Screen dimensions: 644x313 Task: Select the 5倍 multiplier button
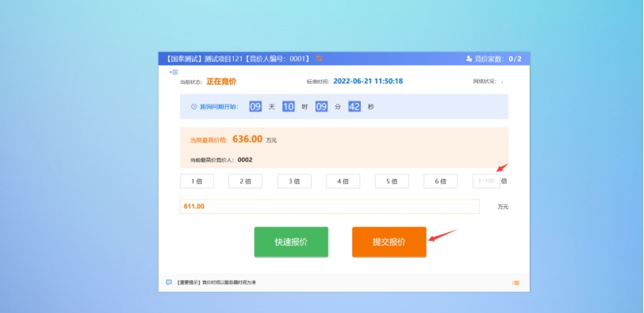[x=392, y=181]
